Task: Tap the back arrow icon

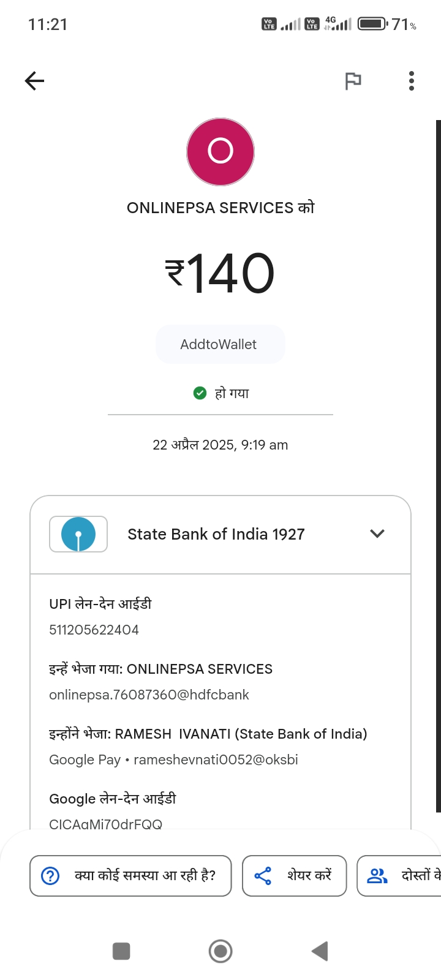Action: (x=35, y=81)
